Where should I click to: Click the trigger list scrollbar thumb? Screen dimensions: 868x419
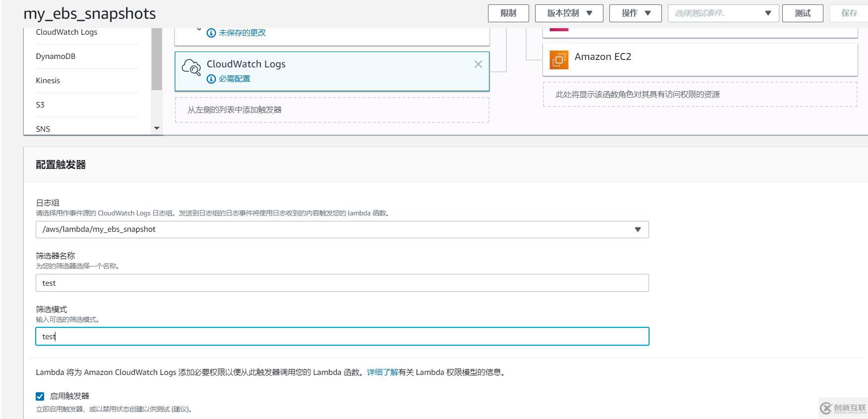(157, 59)
